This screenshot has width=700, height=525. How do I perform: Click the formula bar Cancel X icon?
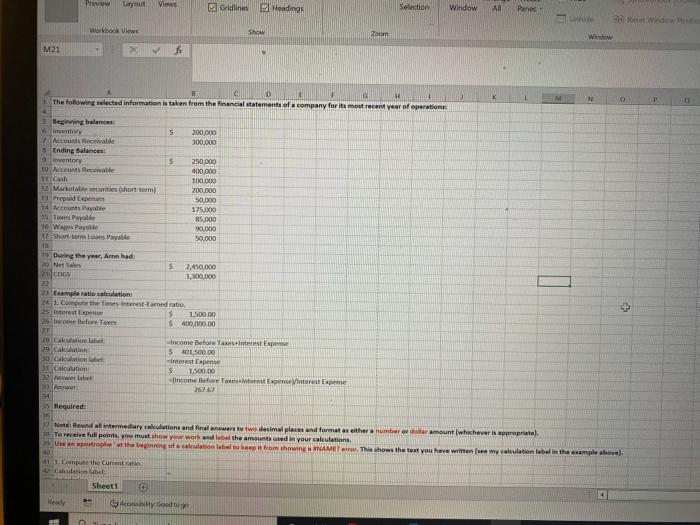click(x=133, y=50)
